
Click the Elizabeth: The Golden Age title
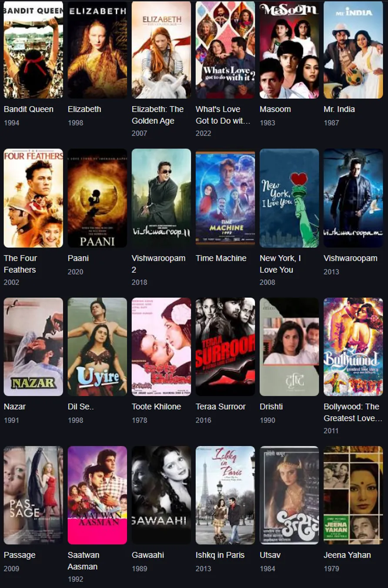tap(157, 115)
